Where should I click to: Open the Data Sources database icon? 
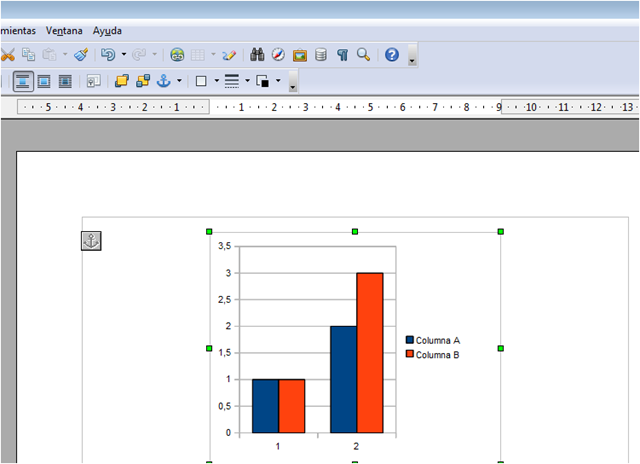pos(320,55)
